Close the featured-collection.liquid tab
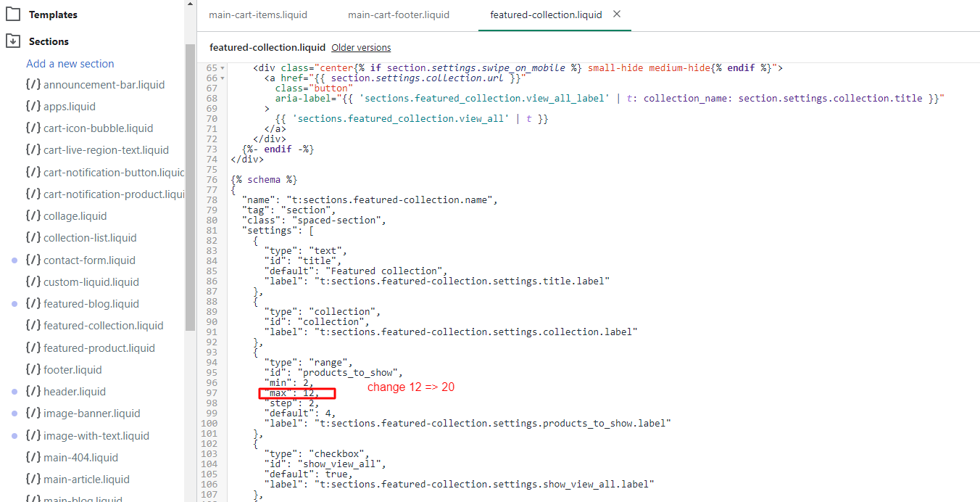Screen dimensions: 980x502 click(617, 15)
